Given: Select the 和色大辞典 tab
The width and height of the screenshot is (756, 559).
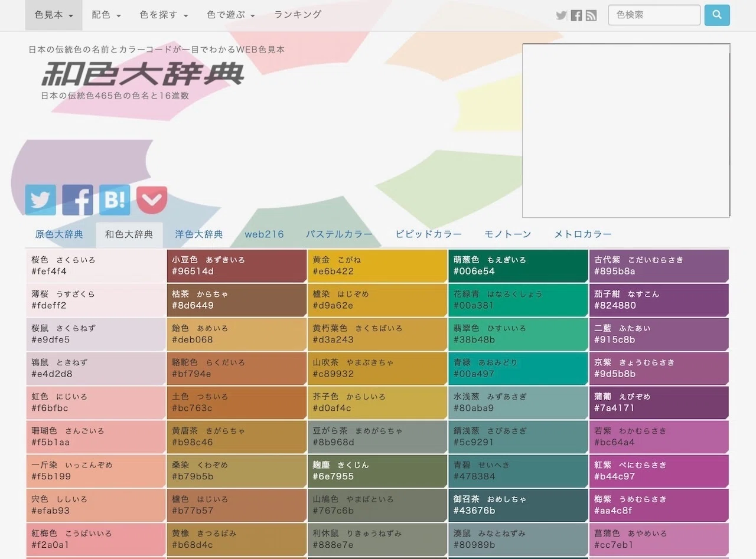Looking at the screenshot, I should [129, 234].
